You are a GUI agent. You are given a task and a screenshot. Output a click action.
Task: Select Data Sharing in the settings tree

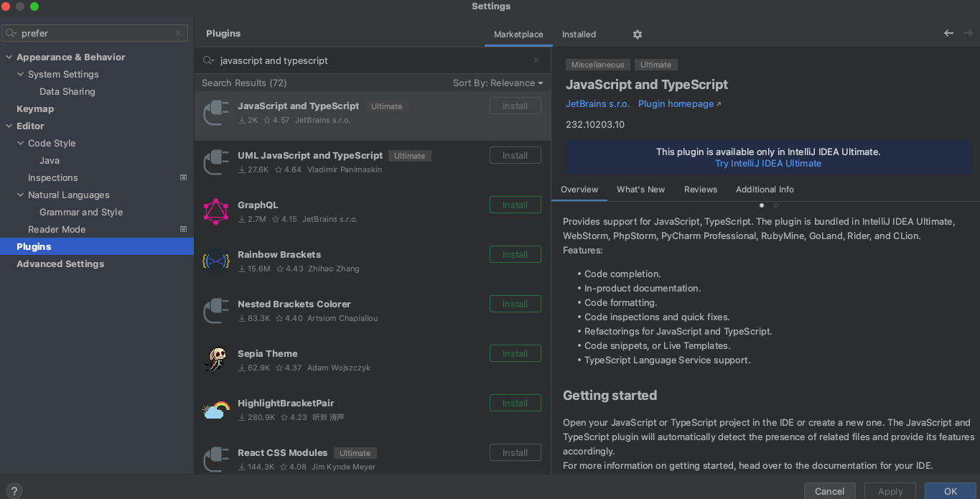(67, 91)
